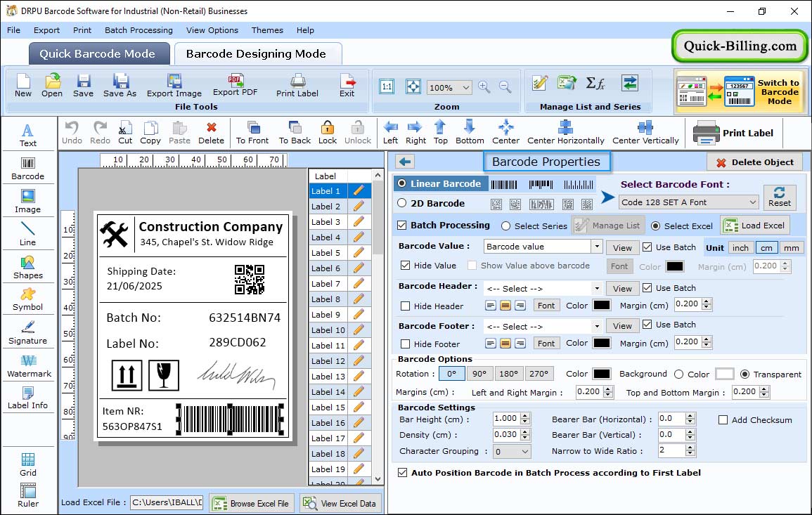
Task: Click the Load Excel button
Action: pyautogui.click(x=755, y=226)
